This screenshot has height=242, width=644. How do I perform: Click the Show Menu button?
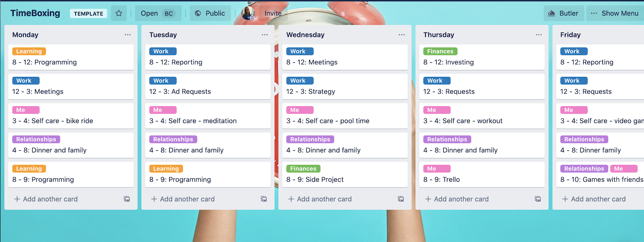pyautogui.click(x=615, y=13)
